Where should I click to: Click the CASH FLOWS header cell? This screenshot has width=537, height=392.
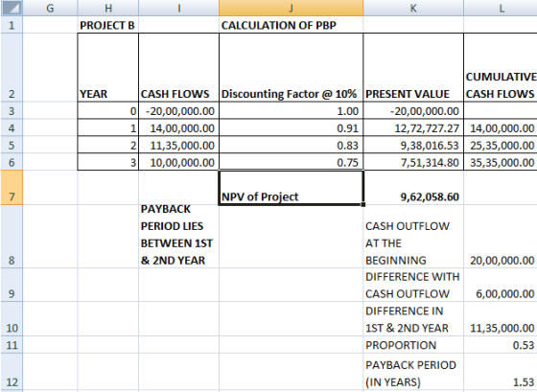(x=178, y=67)
